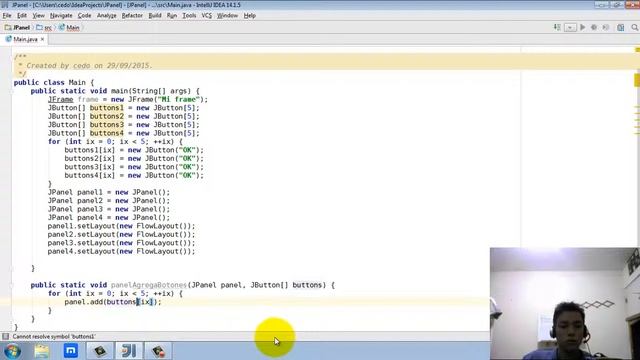This screenshot has height=360, width=640.
Task: Collapse the main method fold marker
Action: coord(12,91)
